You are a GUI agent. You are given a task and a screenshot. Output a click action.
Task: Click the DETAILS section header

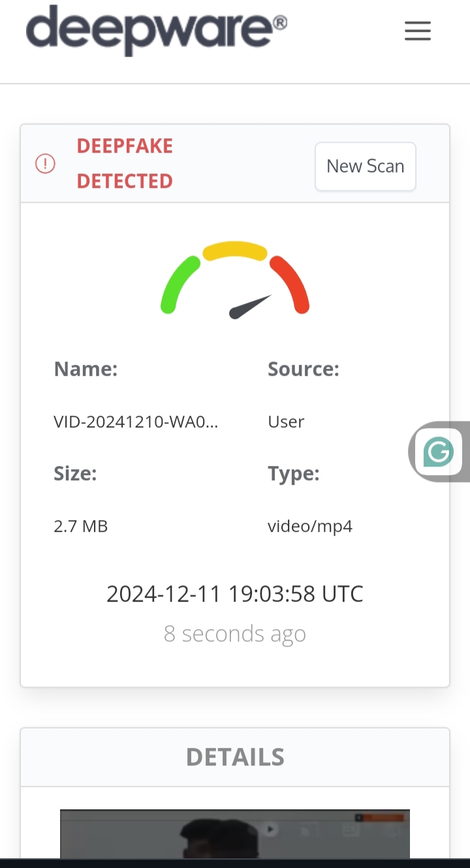click(235, 757)
